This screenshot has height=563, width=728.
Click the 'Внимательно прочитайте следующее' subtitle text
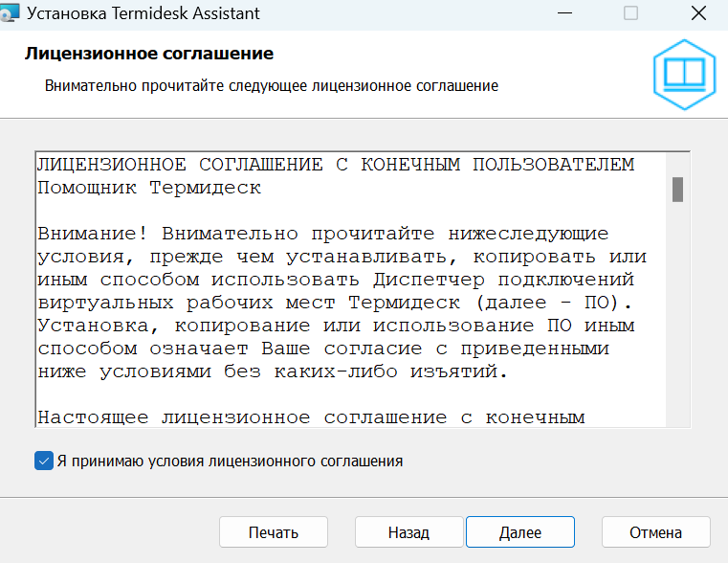(x=271, y=86)
